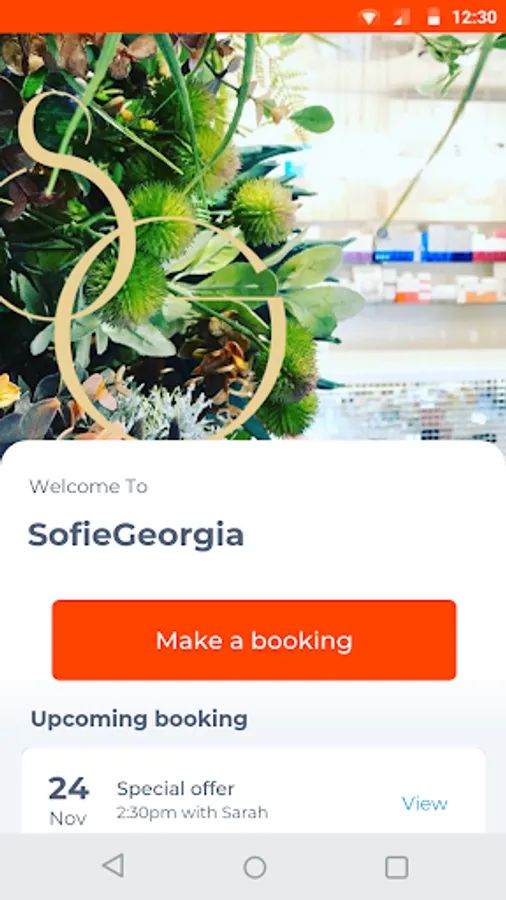Tap the Upcoming booking heading
This screenshot has height=900, width=506.
(139, 719)
